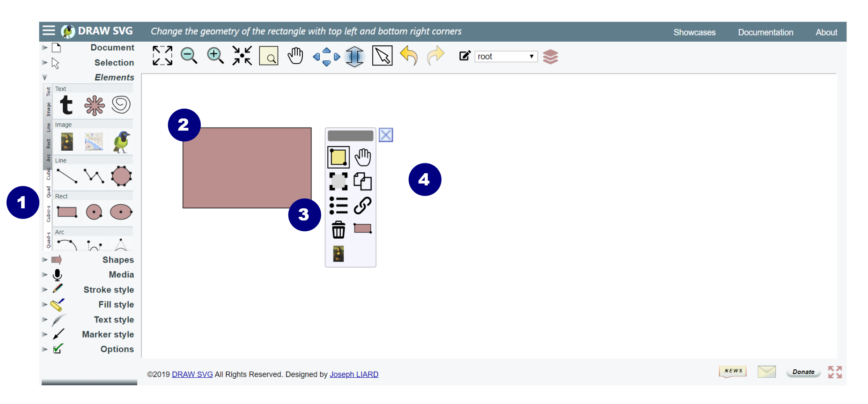Image resolution: width=868 pixels, height=404 pixels.
Task: Activate the pan hand tool in toolbar
Action: (x=295, y=56)
